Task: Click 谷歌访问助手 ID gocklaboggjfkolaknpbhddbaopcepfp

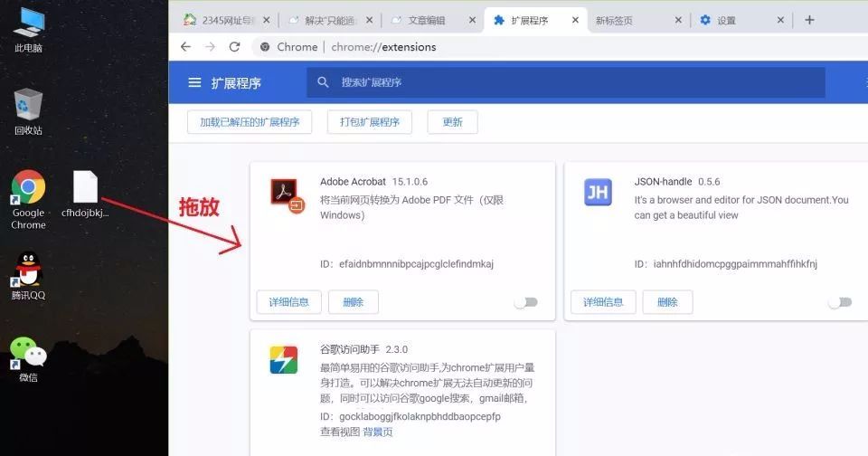Action: tap(410, 416)
